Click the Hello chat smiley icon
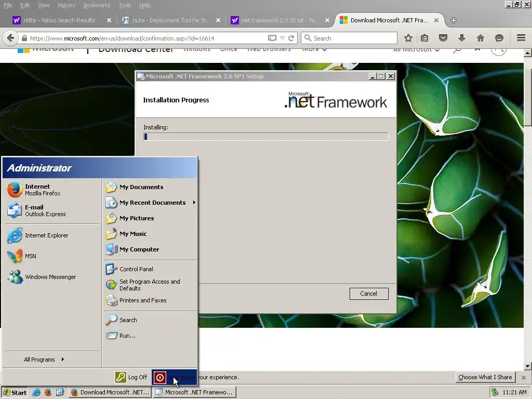Screen dimensions: 532x399 [x=499, y=38]
